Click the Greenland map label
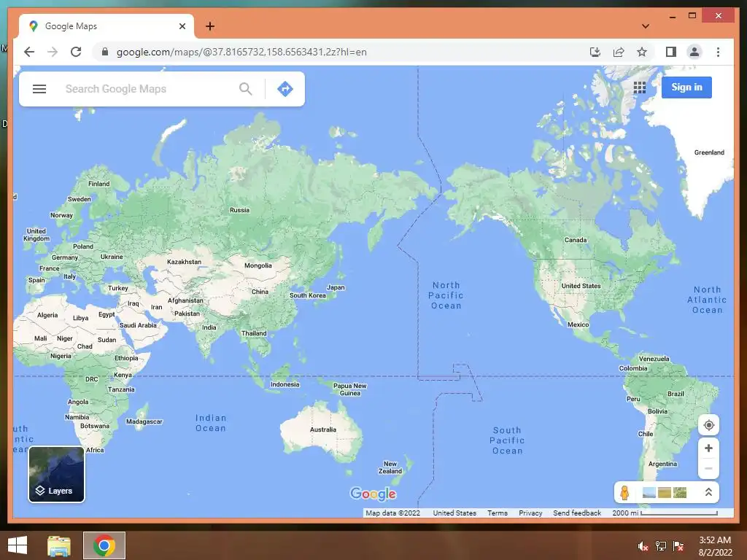This screenshot has width=747, height=560. click(x=709, y=152)
